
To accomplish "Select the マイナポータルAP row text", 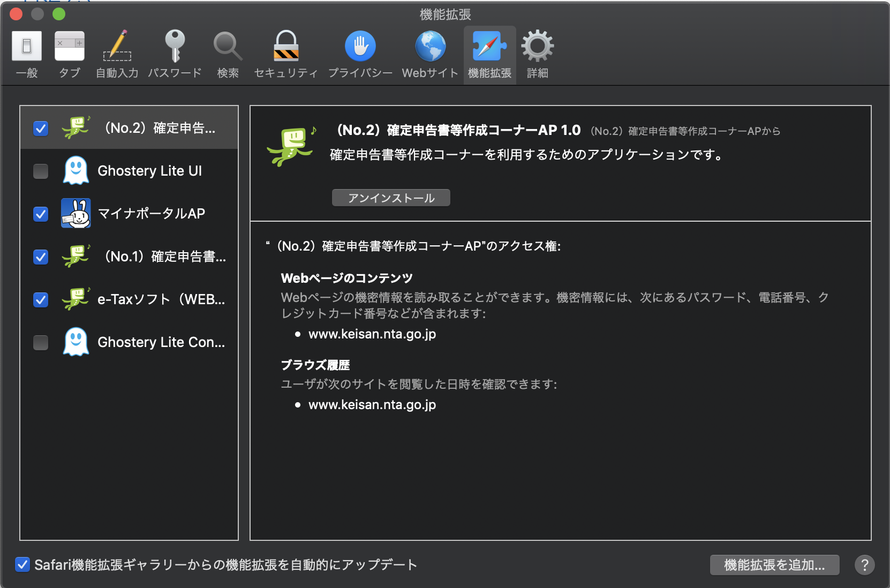I will (x=152, y=214).
